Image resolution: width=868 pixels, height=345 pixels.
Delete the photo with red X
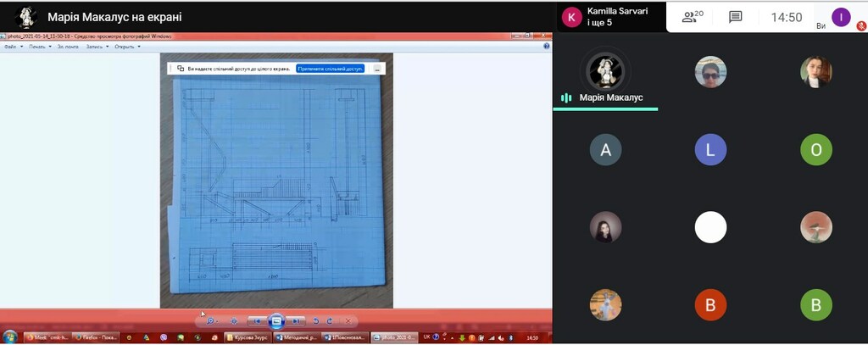(x=348, y=321)
